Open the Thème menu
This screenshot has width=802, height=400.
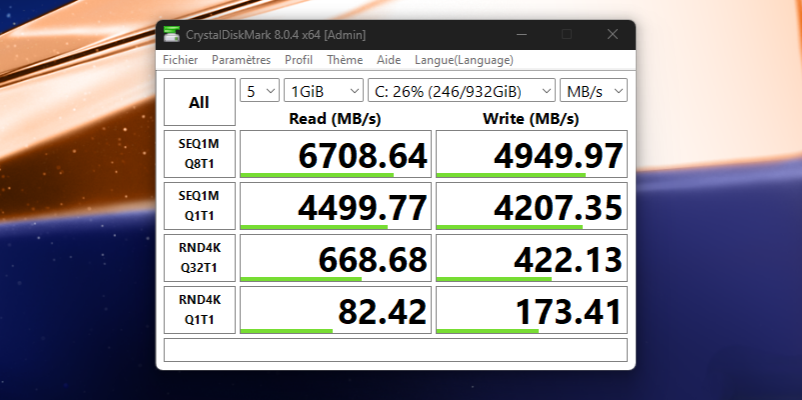coord(345,60)
